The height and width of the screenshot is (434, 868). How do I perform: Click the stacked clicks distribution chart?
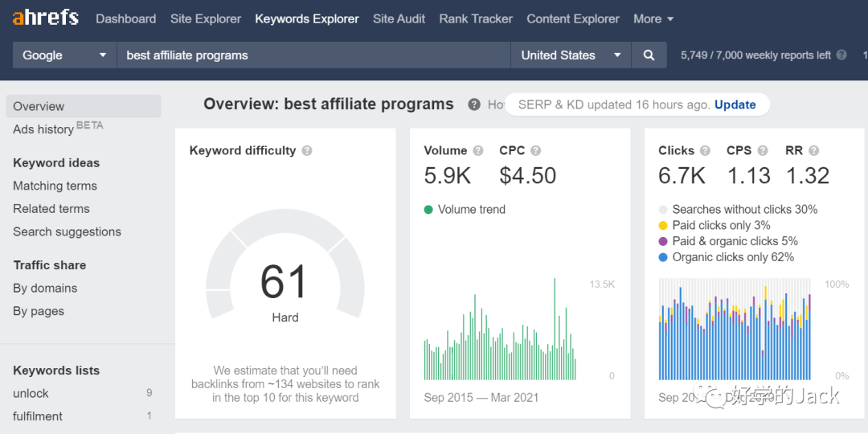click(735, 329)
